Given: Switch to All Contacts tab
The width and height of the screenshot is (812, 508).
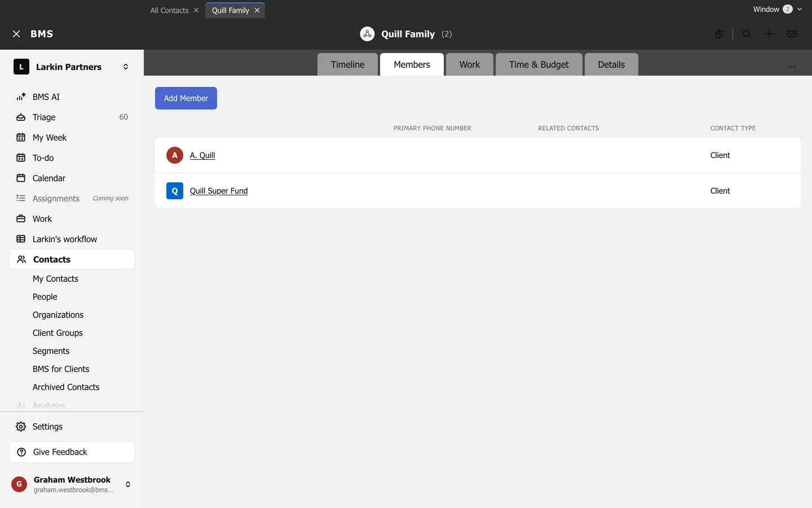Looking at the screenshot, I should click(169, 10).
